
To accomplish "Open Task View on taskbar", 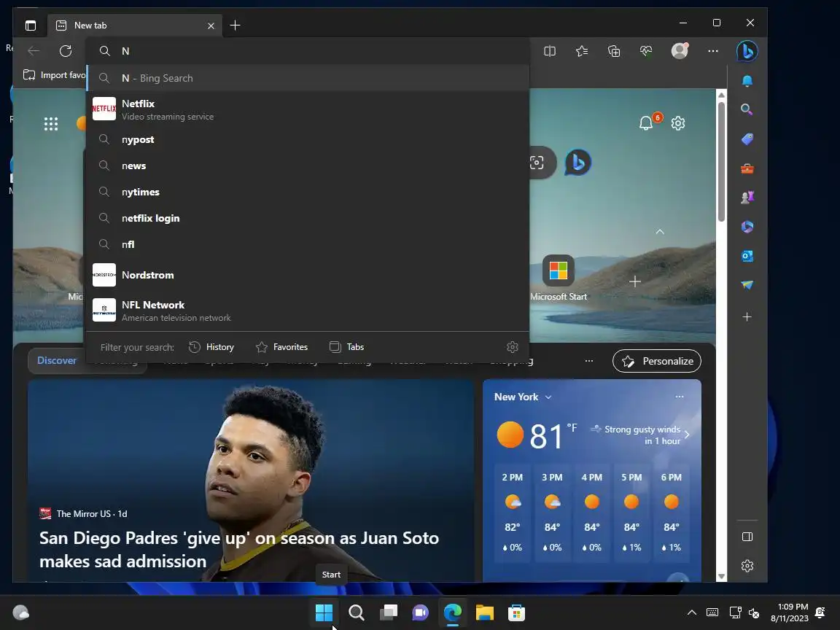I will click(389, 612).
